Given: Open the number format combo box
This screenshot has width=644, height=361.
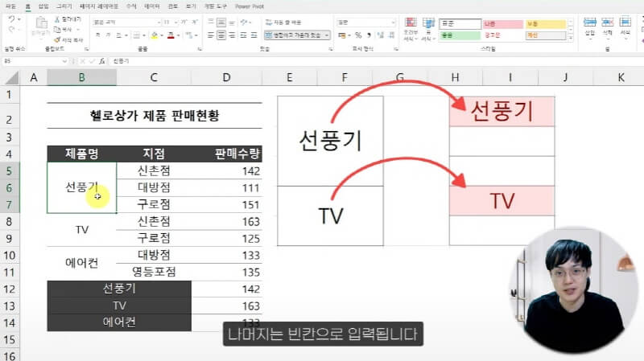Looking at the screenshot, I should point(366,23).
